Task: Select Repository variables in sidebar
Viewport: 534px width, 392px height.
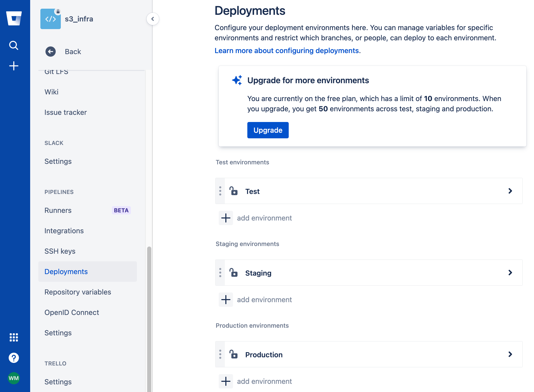Action: (77, 292)
